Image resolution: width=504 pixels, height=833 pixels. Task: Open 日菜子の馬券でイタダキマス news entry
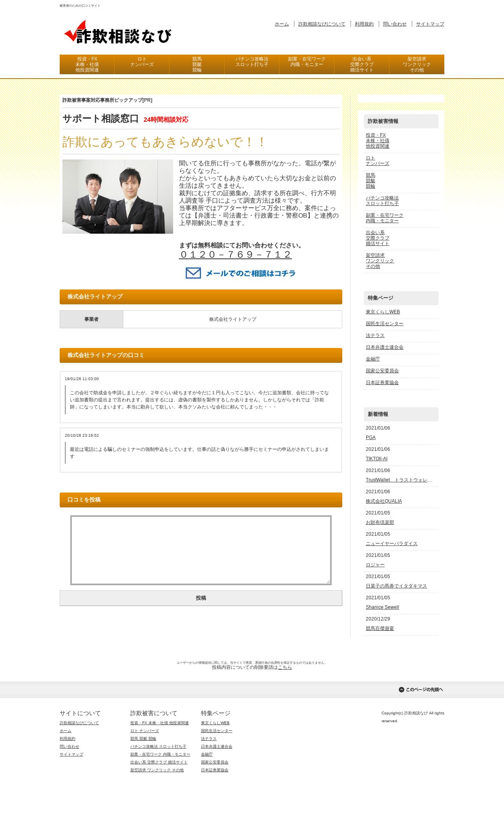point(396,586)
